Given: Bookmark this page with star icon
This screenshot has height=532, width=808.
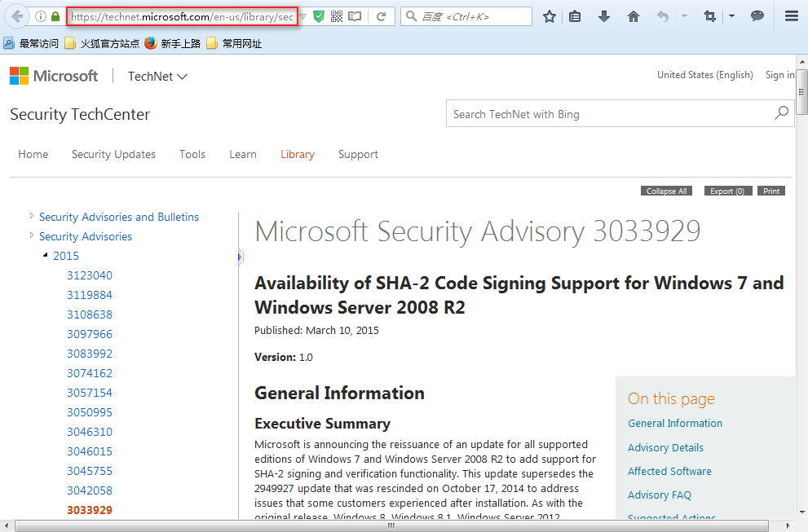Looking at the screenshot, I should pos(550,16).
